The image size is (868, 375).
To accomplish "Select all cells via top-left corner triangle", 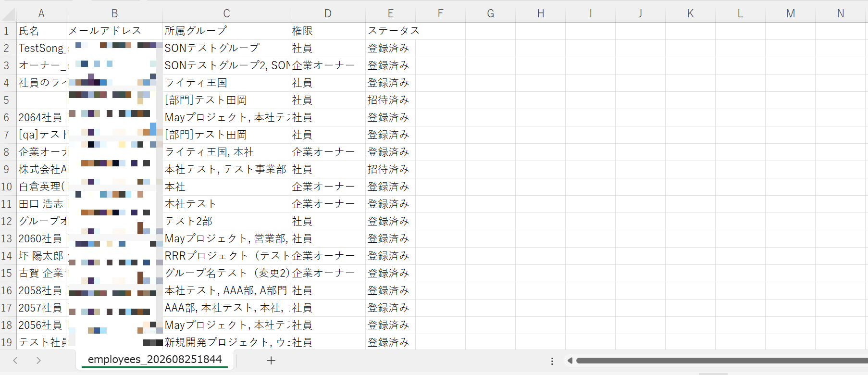I will [x=8, y=13].
